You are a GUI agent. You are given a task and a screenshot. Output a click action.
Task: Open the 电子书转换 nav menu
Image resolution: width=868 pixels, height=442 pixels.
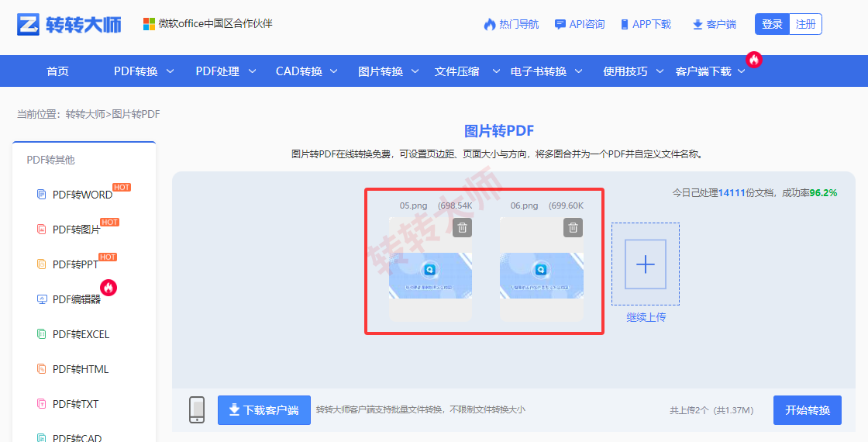pos(539,71)
